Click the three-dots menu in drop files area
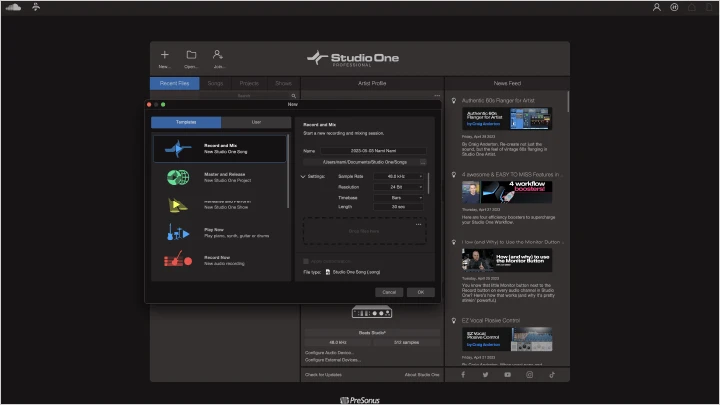720x405 pixels. (418, 225)
